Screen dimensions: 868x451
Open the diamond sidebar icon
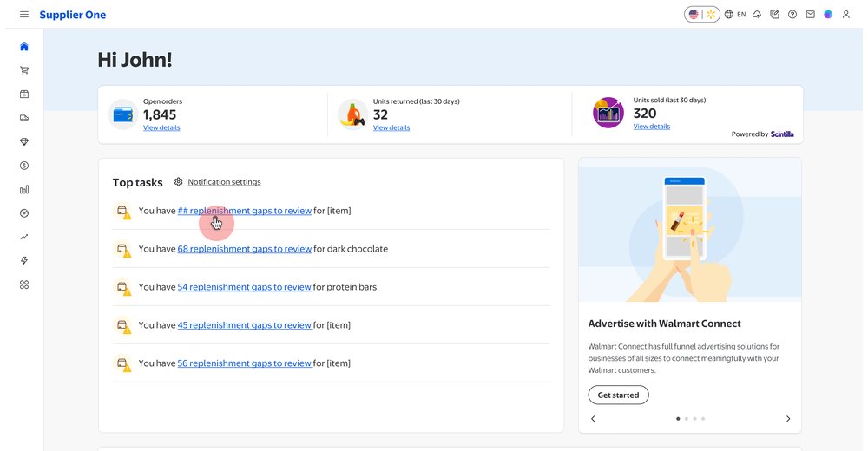point(24,141)
